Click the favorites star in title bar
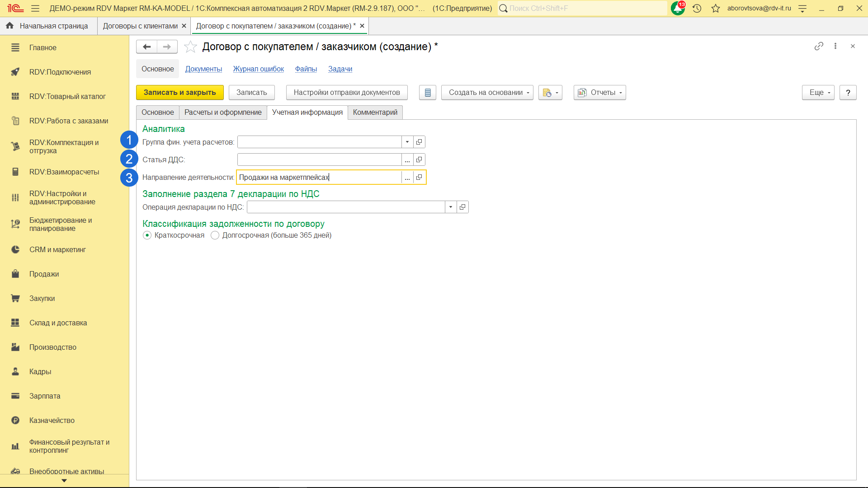Image resolution: width=868 pixels, height=488 pixels. tap(715, 8)
